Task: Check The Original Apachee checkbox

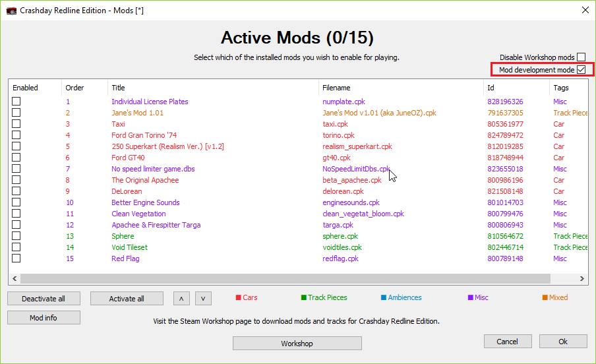Action: (16, 180)
